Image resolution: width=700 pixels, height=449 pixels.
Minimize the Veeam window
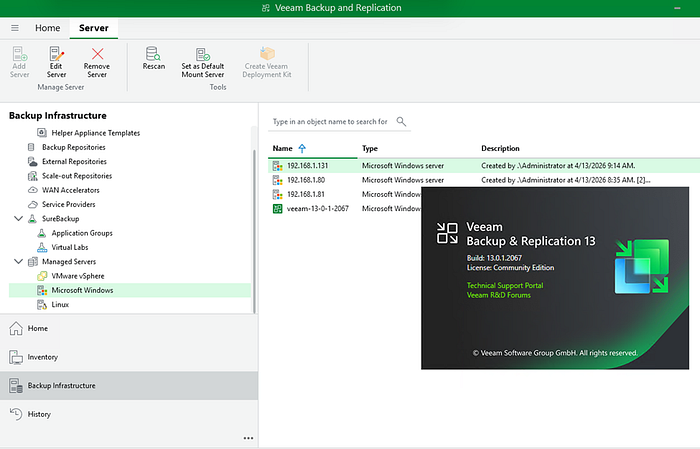pyautogui.click(x=677, y=8)
